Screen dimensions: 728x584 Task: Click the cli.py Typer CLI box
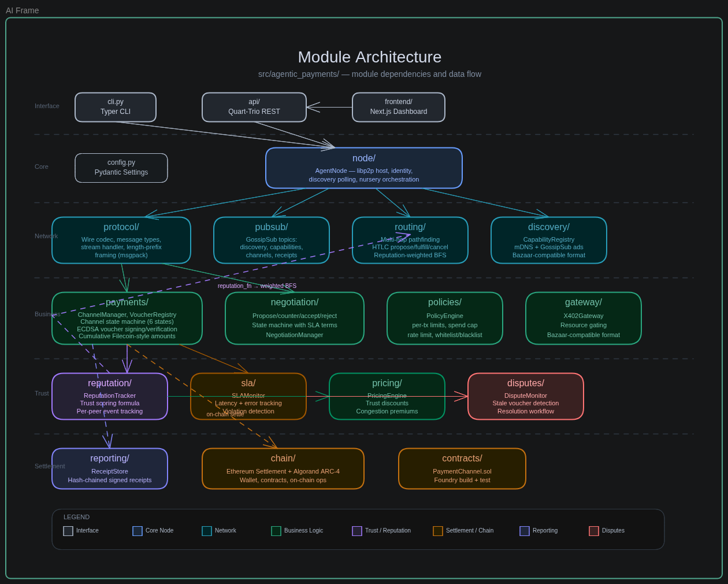pos(115,107)
